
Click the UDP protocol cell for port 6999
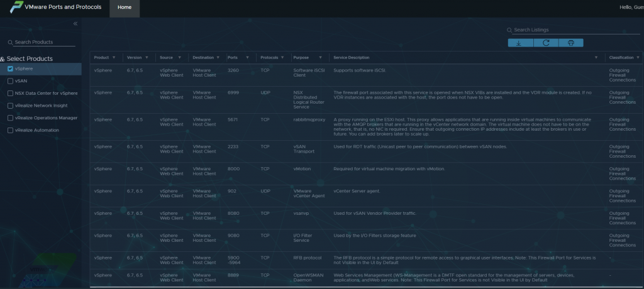(265, 92)
